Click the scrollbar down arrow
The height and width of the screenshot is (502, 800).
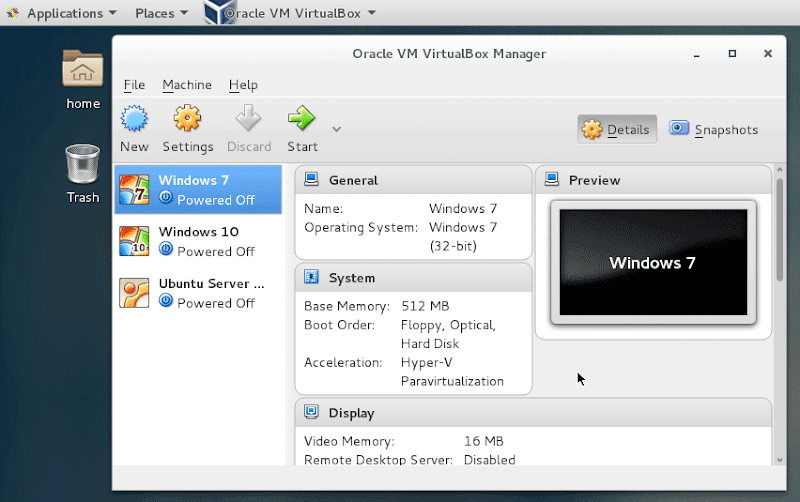(x=779, y=460)
